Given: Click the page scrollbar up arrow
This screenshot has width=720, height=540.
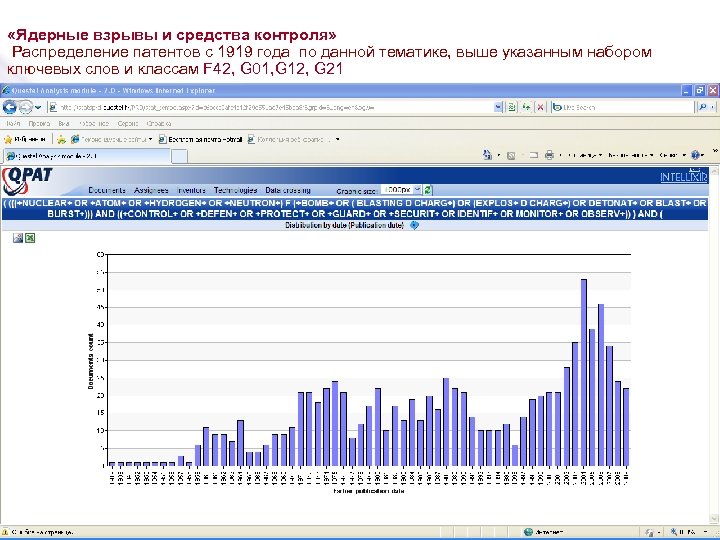Looking at the screenshot, I should [713, 171].
